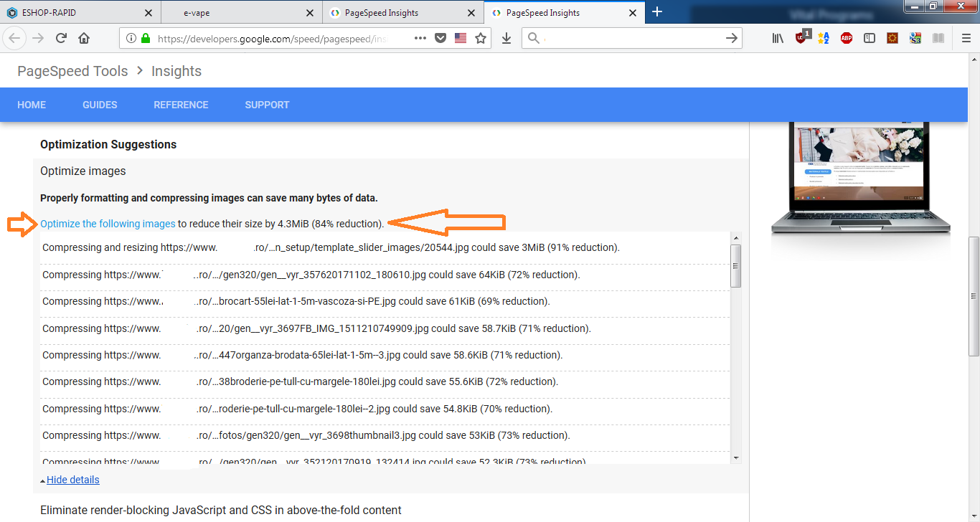This screenshot has height=522, width=980.
Task: Click the 'Optimize images' heading
Action: coord(83,171)
